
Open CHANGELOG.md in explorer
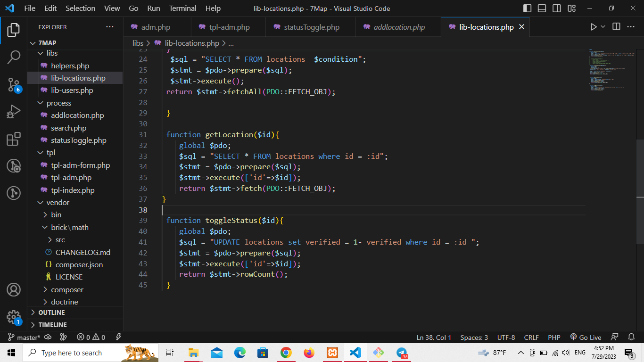[75, 252]
